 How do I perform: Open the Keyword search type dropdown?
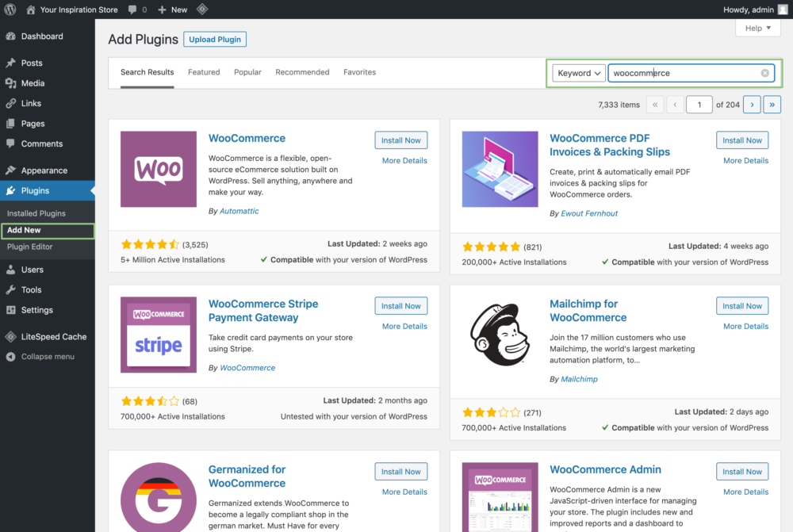pos(579,73)
